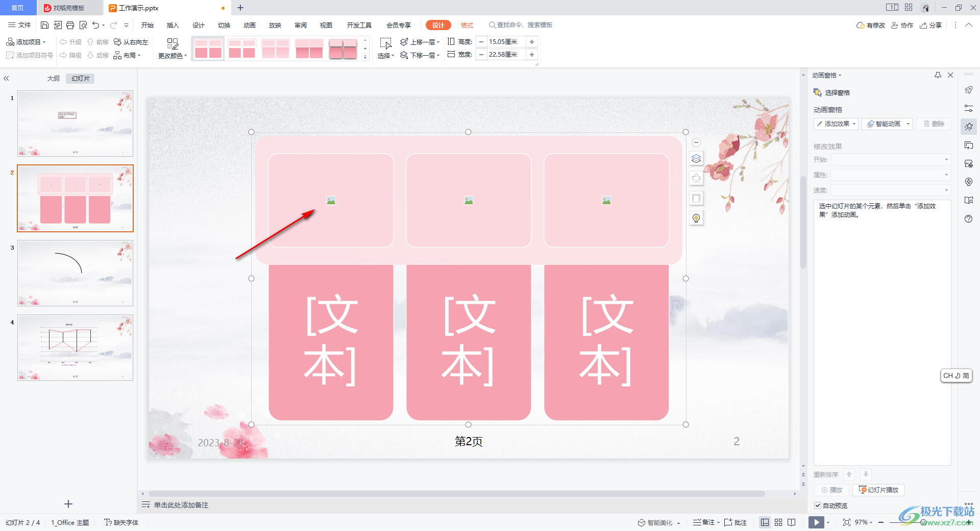Open the Add Effect (添加效果) dropdown

(836, 124)
